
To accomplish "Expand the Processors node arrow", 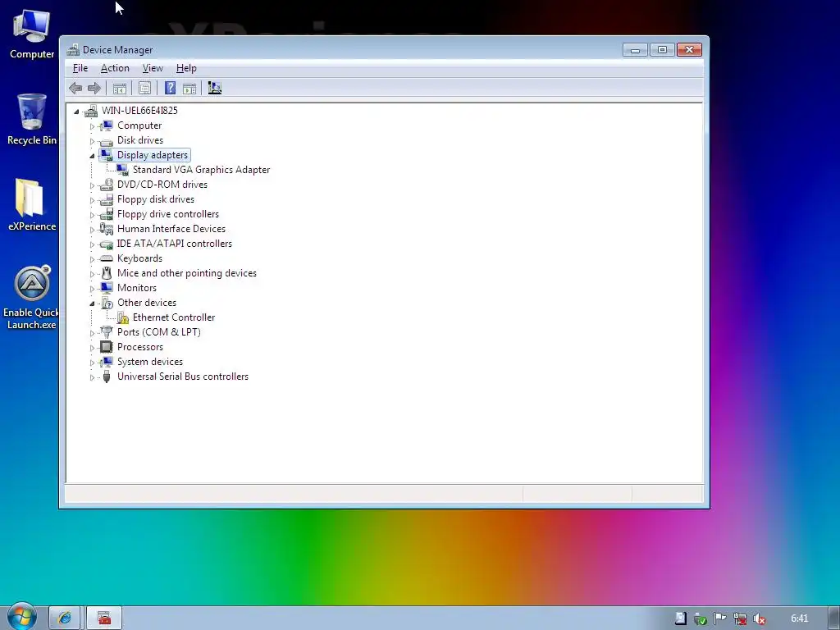I will [x=92, y=348].
